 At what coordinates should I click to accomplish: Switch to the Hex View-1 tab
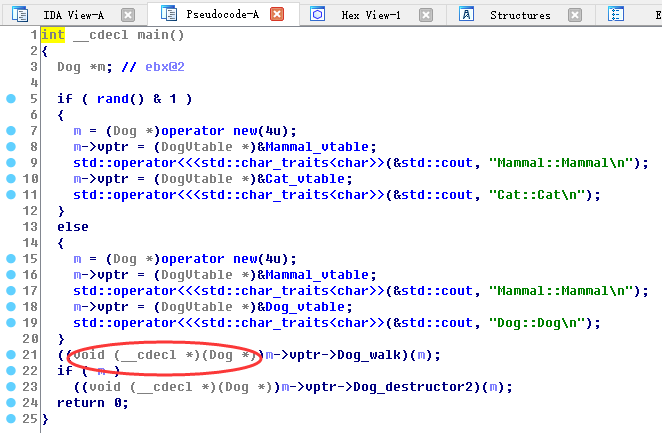(371, 15)
